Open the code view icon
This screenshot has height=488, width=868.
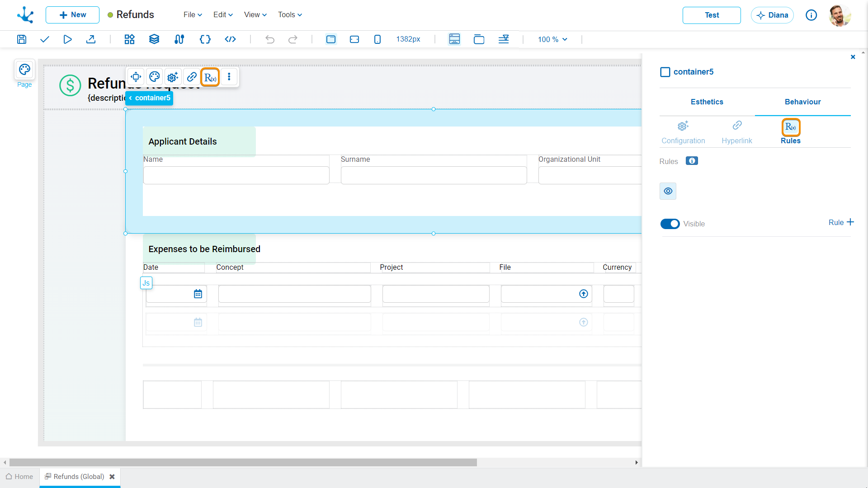click(x=230, y=39)
